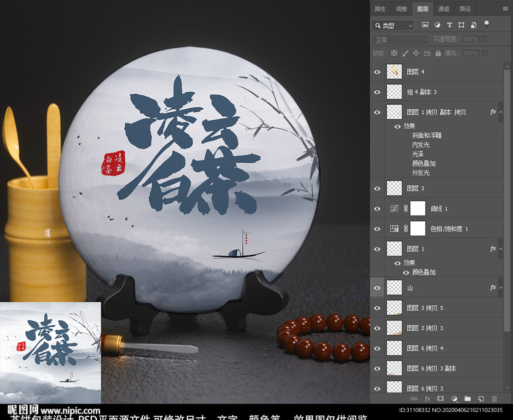
Task: Lock image pixels brush icon
Action: 405,53
